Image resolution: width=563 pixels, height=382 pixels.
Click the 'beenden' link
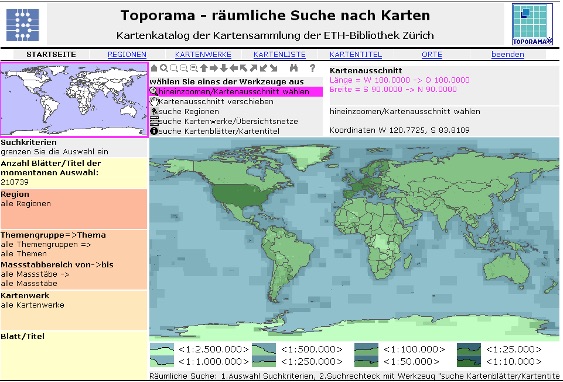pyautogui.click(x=507, y=55)
